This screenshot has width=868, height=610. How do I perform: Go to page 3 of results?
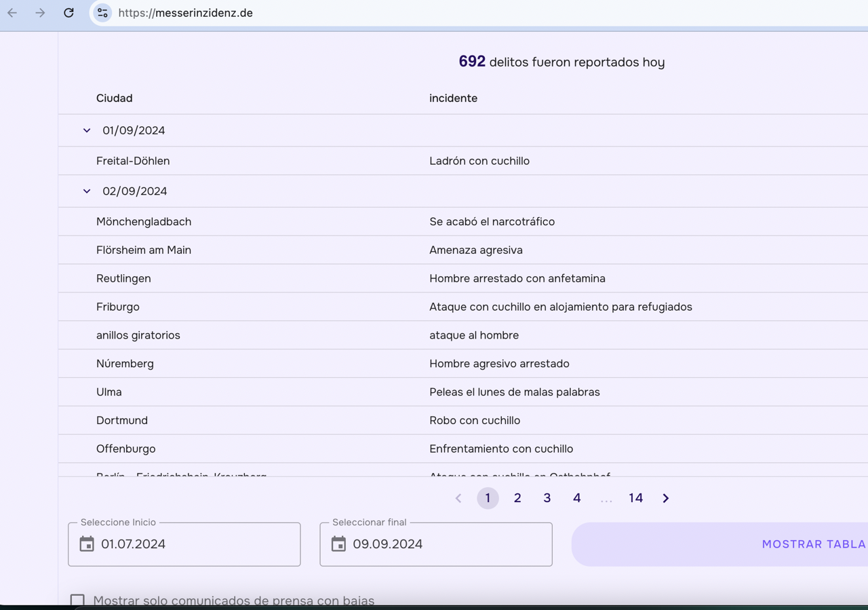click(x=547, y=498)
